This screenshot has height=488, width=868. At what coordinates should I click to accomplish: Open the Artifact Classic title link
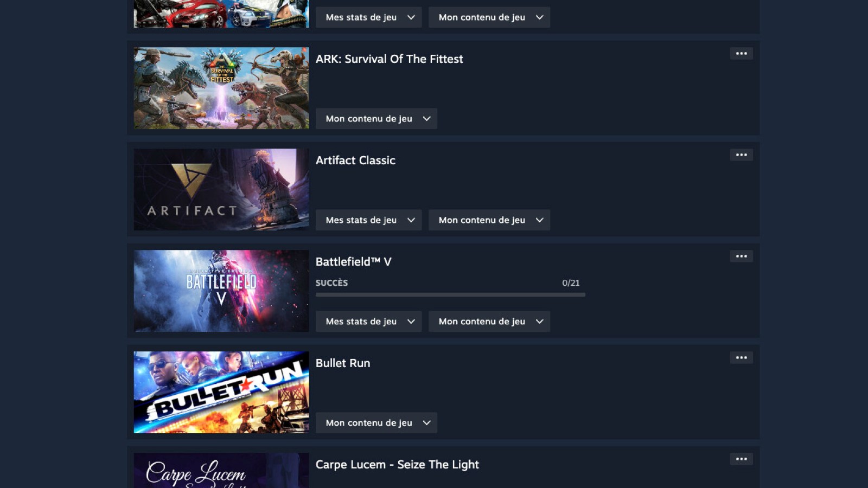355,160
